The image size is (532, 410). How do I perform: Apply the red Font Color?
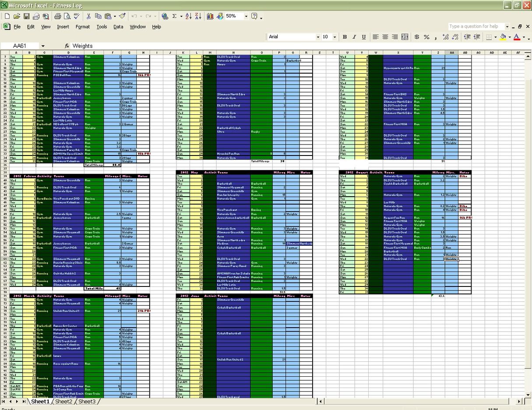pos(517,37)
